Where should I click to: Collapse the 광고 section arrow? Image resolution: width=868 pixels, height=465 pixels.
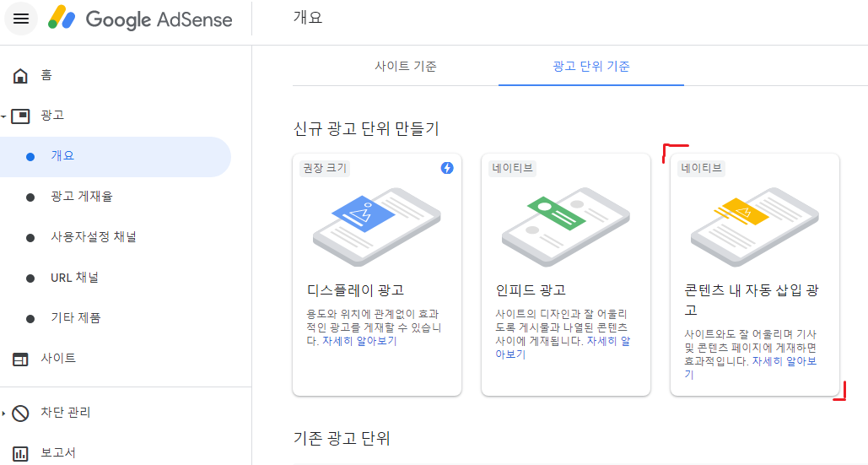pyautogui.click(x=4, y=116)
